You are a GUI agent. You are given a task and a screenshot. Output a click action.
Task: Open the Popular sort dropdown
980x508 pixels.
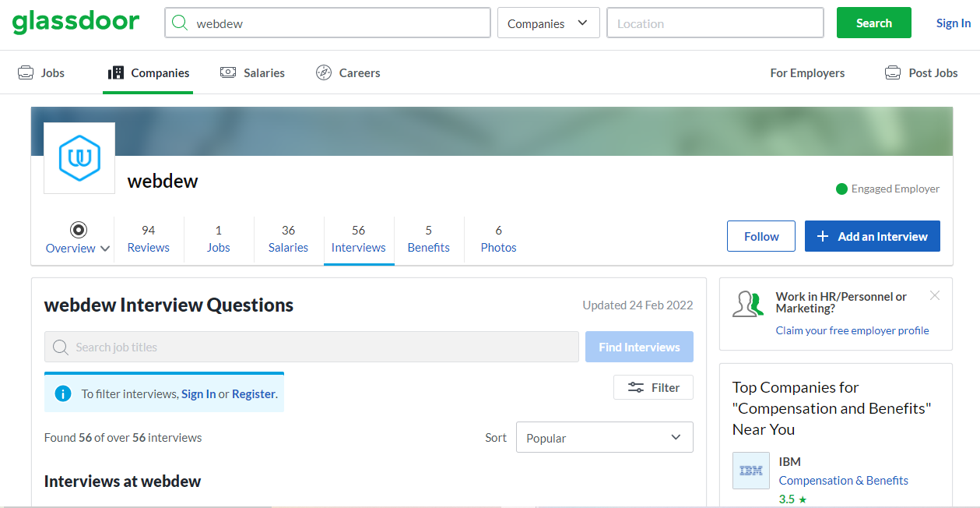[604, 437]
